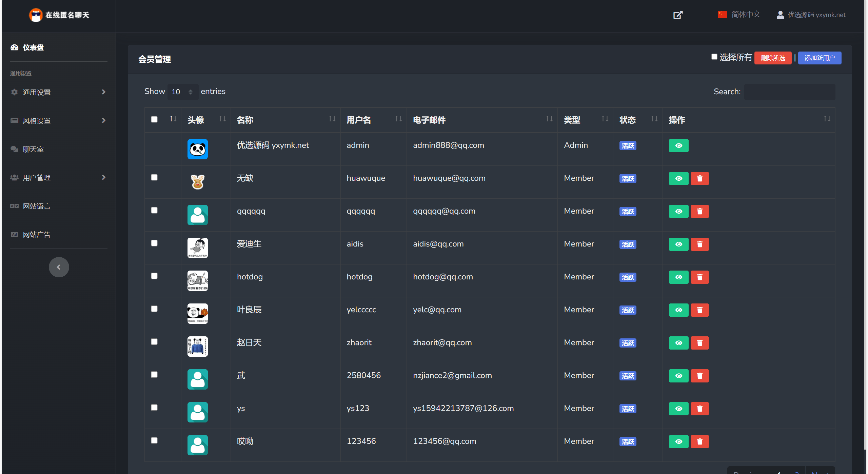Image resolution: width=868 pixels, height=474 pixels.
Task: Expand the 用户管理 sidebar menu
Action: pos(59,178)
